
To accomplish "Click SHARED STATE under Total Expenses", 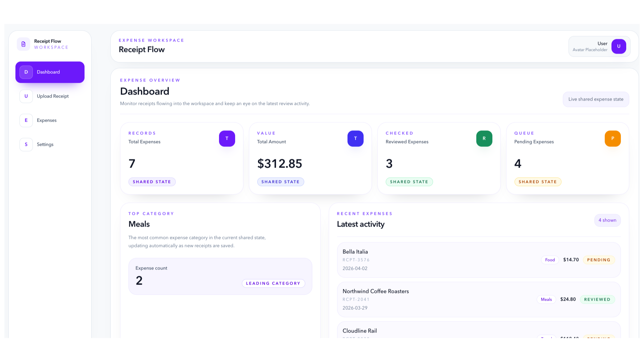I will (152, 182).
